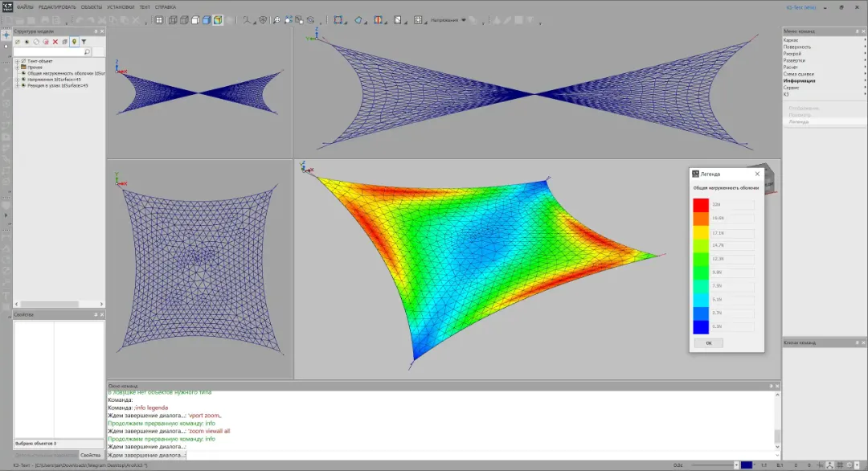Viewport: 868px width, 471px height.
Task: Click the search magnifier icon in the structure panel
Action: click(88, 51)
